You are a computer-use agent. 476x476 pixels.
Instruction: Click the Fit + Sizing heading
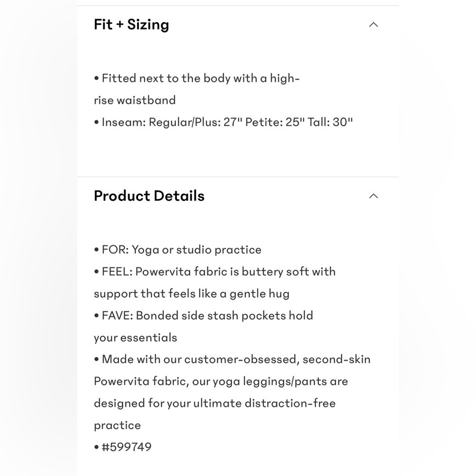pyautogui.click(x=131, y=25)
